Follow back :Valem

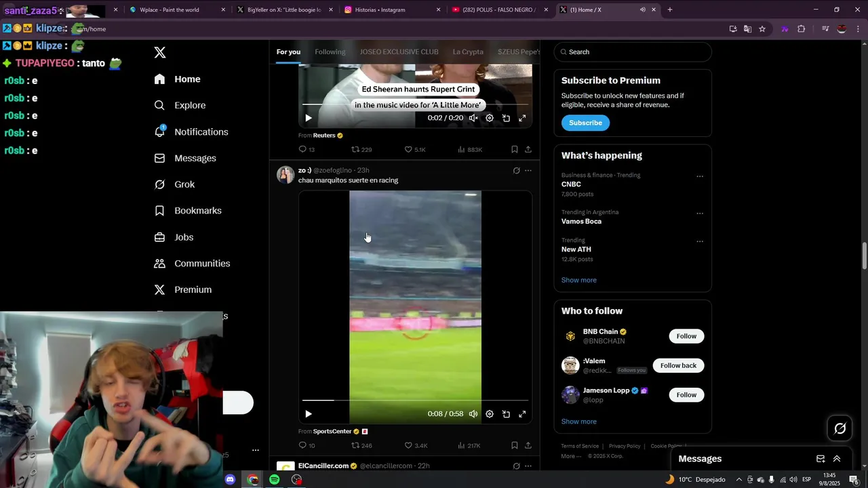678,365
